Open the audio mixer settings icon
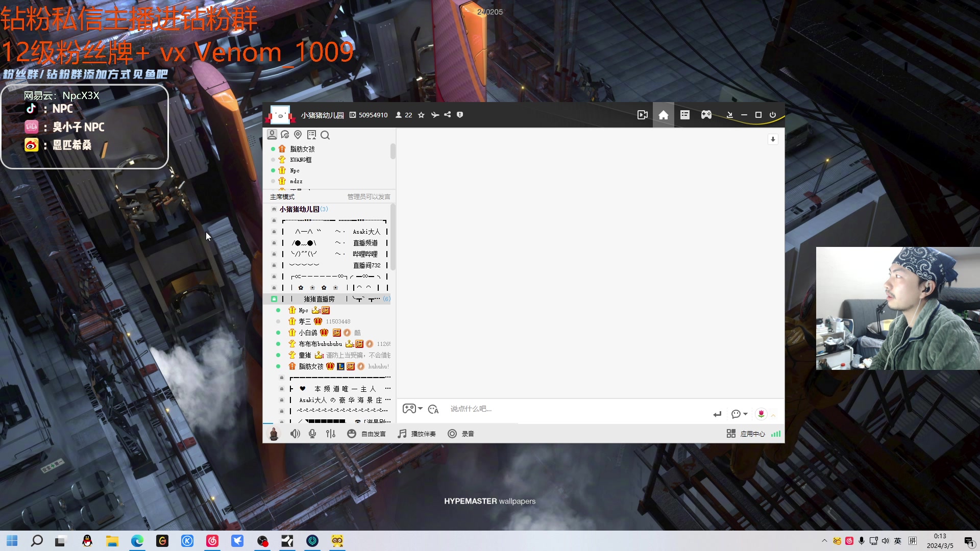980x551 pixels. 331,434
